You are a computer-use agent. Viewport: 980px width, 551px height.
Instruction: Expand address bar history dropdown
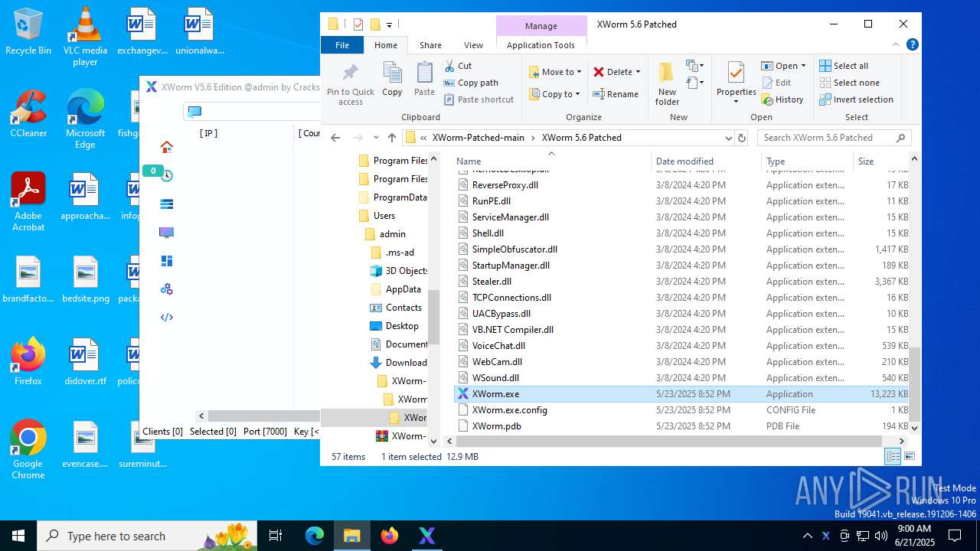point(728,138)
